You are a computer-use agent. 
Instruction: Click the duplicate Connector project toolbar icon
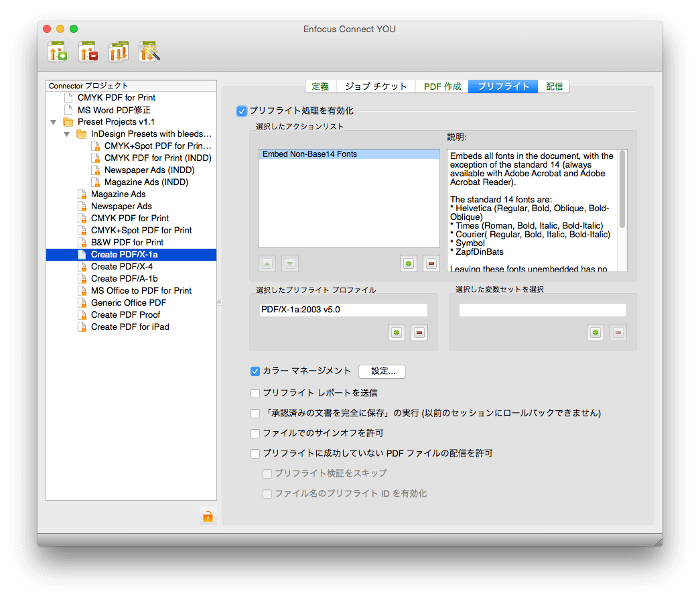(119, 52)
